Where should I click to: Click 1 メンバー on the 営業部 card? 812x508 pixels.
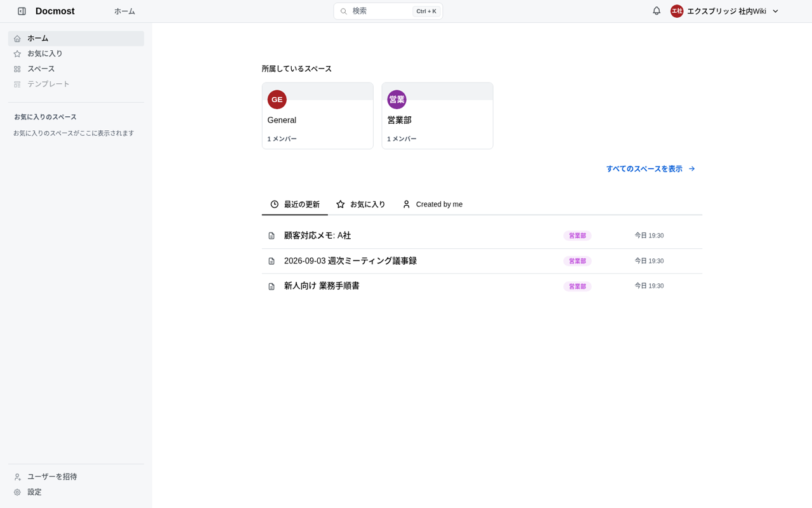coord(402,139)
